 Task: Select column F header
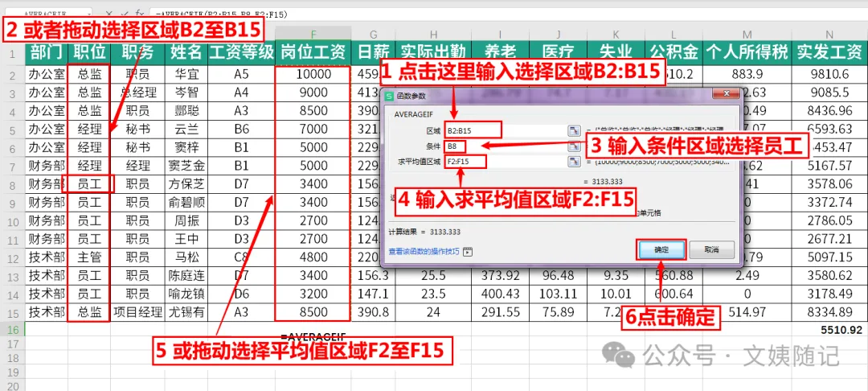coord(314,32)
